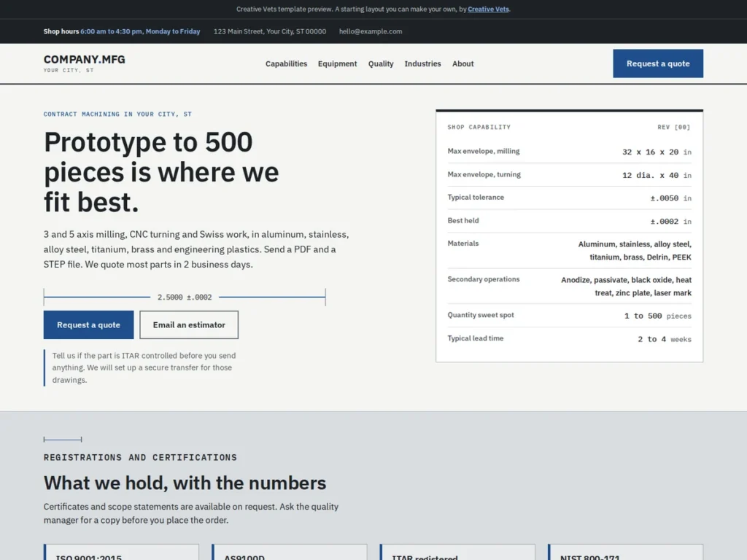Click the hello@example.com email address
This screenshot has width=747, height=560.
(371, 31)
